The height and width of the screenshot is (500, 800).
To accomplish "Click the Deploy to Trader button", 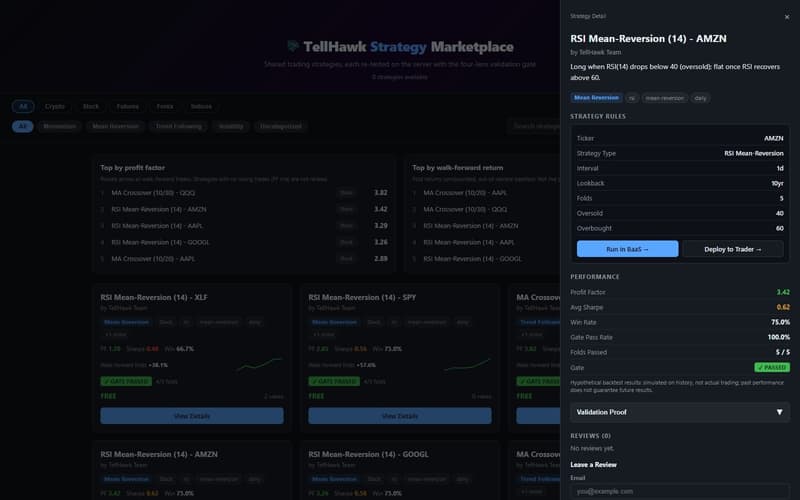I will [733, 249].
